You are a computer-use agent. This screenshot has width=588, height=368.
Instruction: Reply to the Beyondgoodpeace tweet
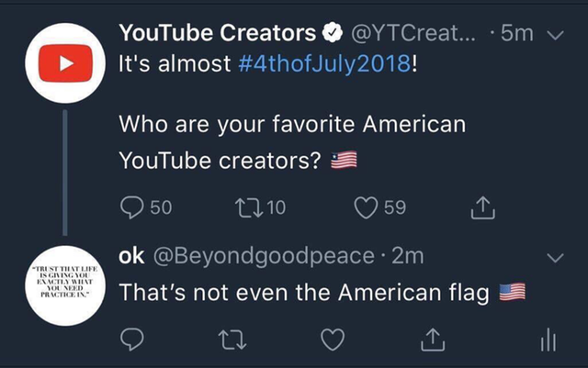point(132,339)
